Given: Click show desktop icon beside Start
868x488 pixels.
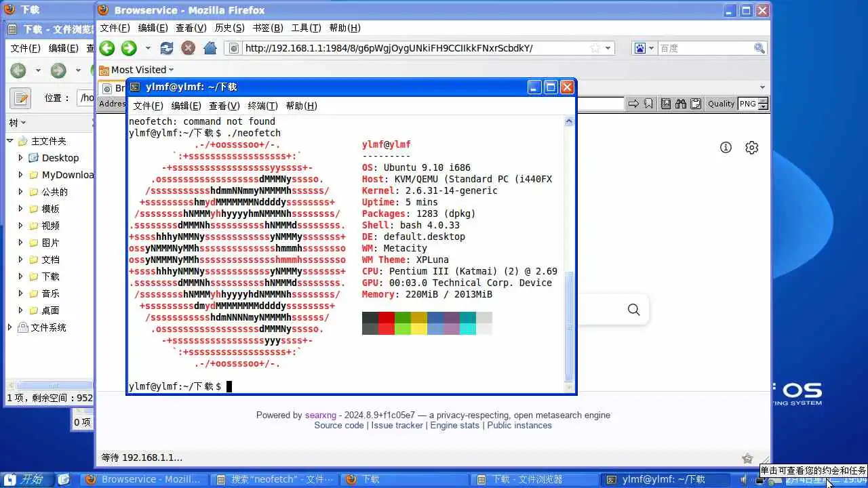Looking at the screenshot, I should pyautogui.click(x=64, y=479).
